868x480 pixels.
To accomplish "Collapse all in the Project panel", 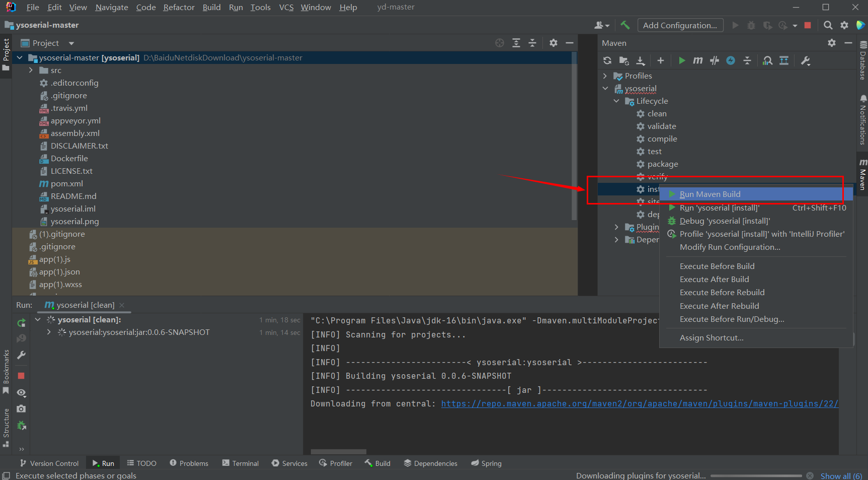I will pos(532,43).
